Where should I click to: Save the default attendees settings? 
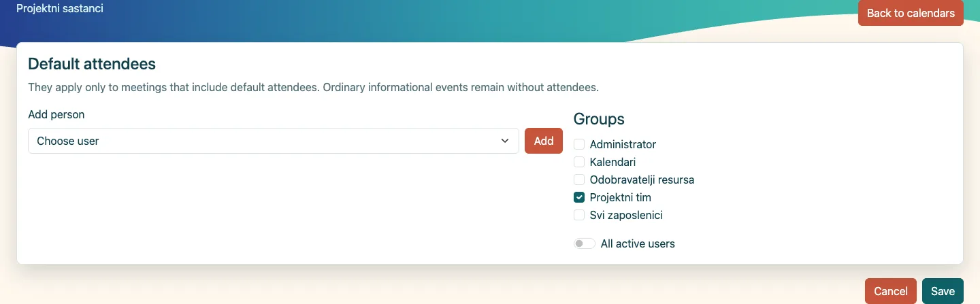point(943,291)
